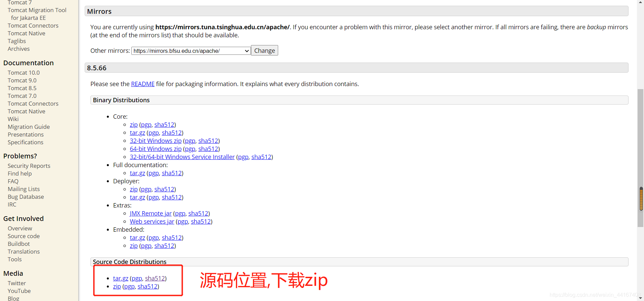Image resolution: width=644 pixels, height=301 pixels.
Task: Open Tools link in sidebar
Action: coord(15,259)
